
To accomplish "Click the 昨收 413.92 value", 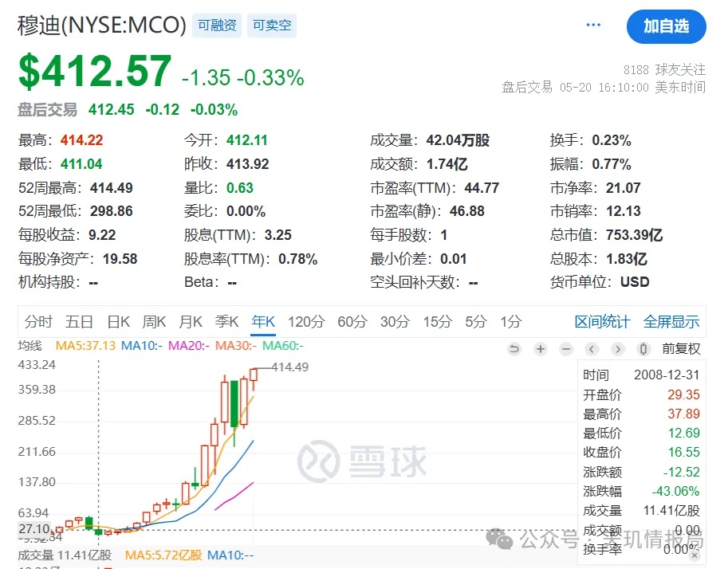I will [x=248, y=164].
